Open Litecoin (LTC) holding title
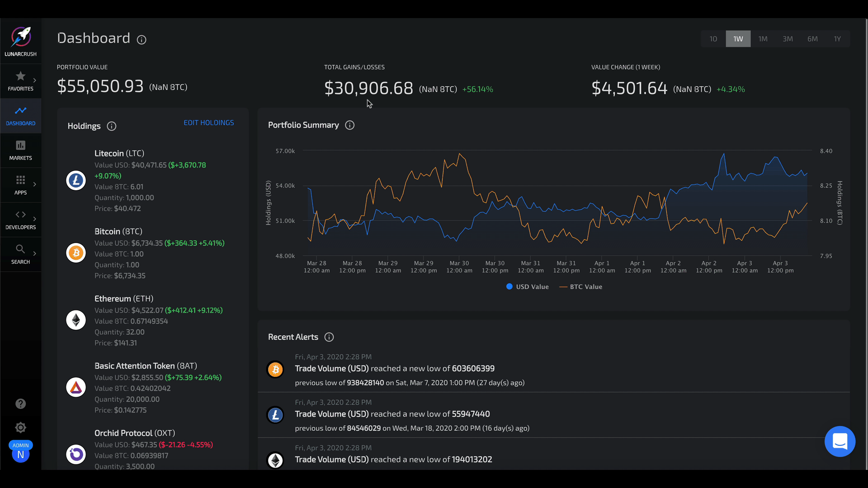The width and height of the screenshot is (868, 488). (x=119, y=154)
